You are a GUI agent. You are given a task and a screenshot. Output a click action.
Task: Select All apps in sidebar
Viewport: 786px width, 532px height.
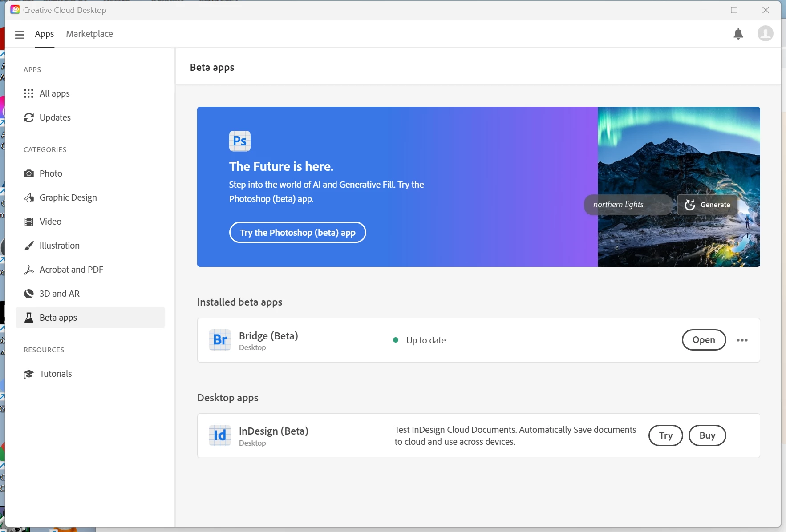click(x=90, y=93)
